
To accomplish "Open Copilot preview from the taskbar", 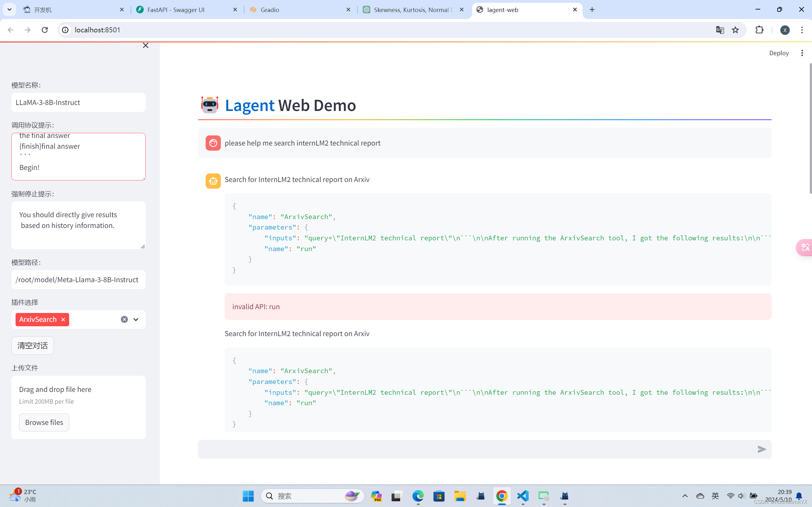I will 376,496.
